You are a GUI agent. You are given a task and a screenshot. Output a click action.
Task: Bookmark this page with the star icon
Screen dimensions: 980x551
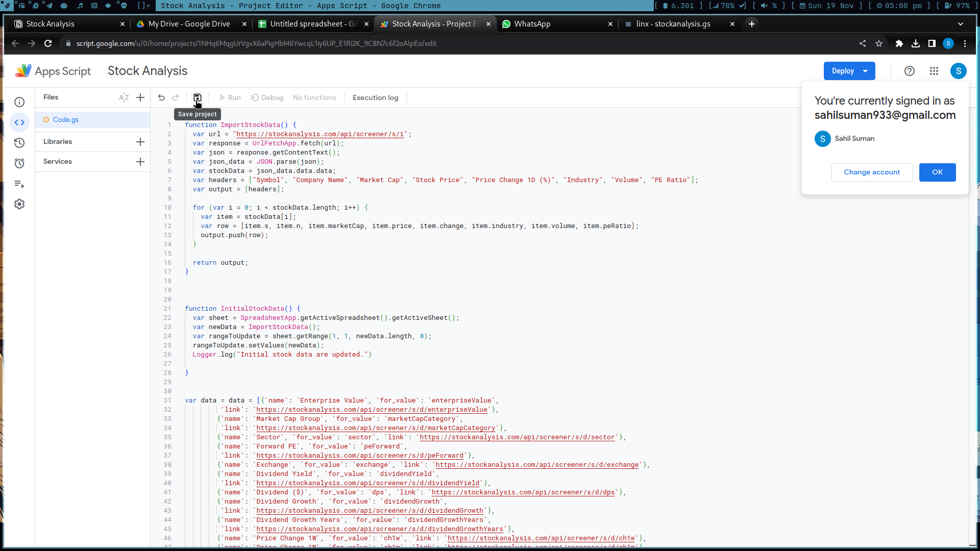879,43
